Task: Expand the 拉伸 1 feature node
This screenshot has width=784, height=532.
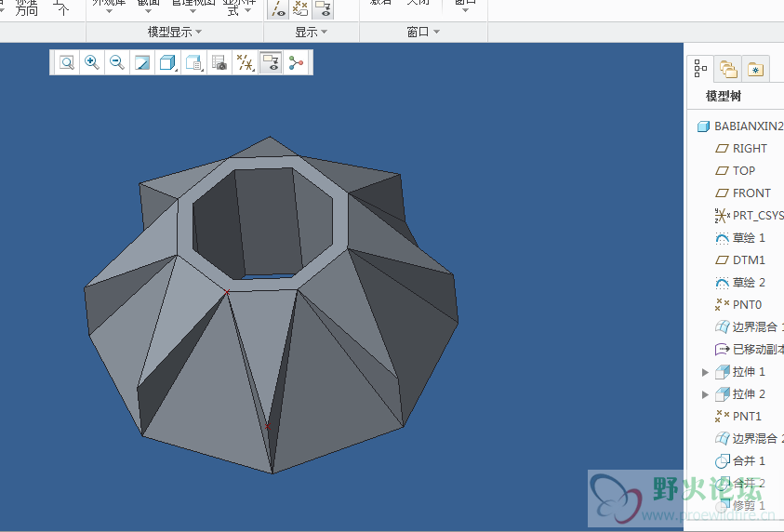Action: click(706, 372)
